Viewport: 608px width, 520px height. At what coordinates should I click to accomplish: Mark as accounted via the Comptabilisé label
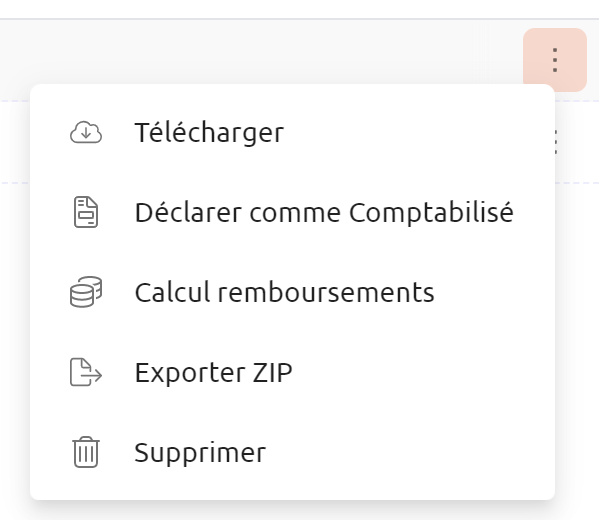tap(431, 212)
